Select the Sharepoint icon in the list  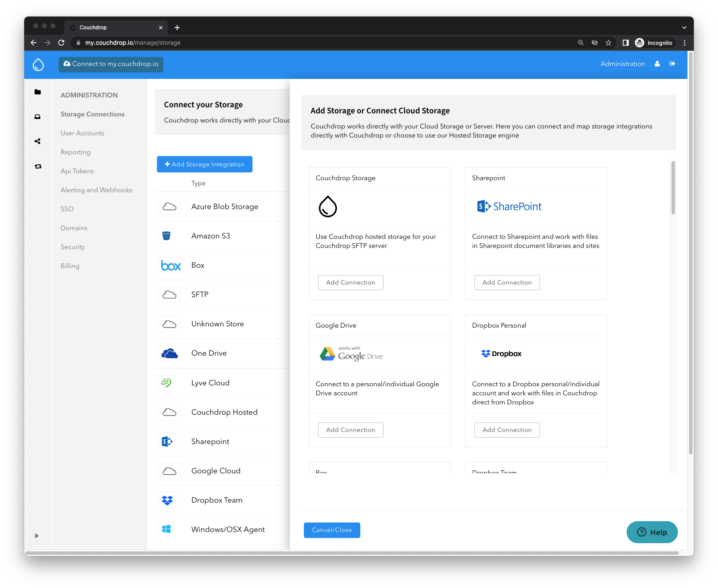point(167,441)
